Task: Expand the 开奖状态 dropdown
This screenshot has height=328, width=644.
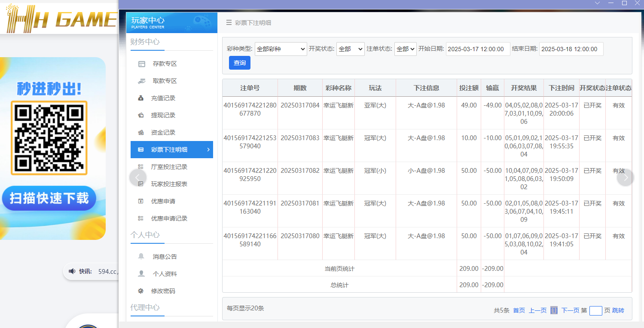Action: 350,49
